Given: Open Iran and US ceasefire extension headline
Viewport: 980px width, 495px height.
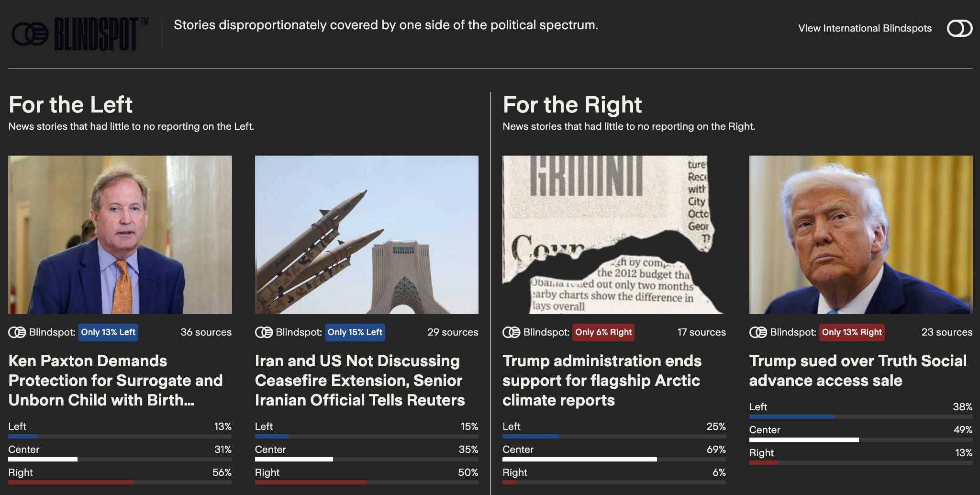Looking at the screenshot, I should pyautogui.click(x=360, y=381).
